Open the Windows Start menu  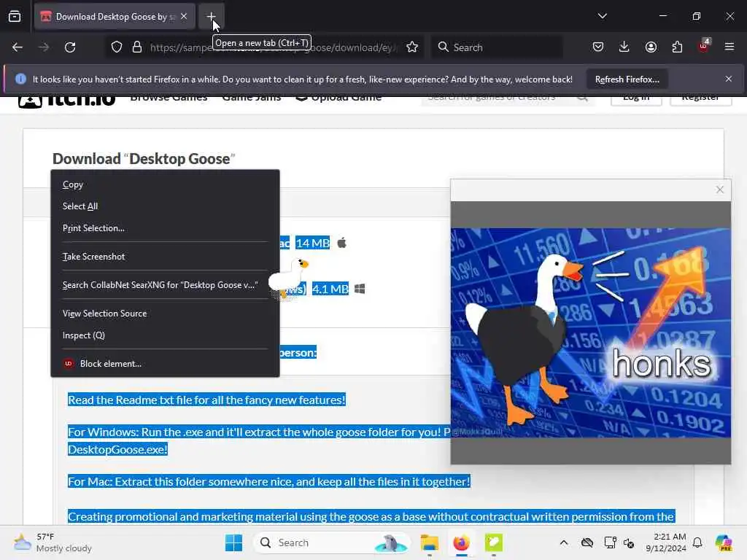pyautogui.click(x=233, y=542)
